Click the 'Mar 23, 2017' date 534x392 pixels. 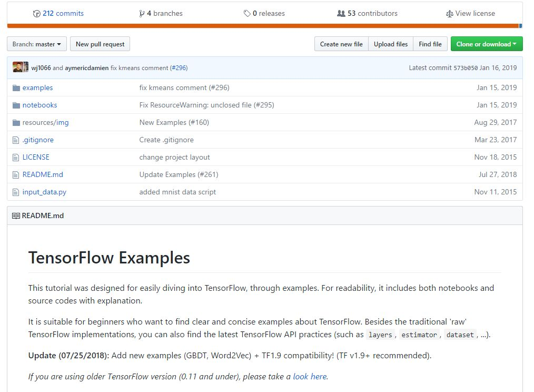496,140
